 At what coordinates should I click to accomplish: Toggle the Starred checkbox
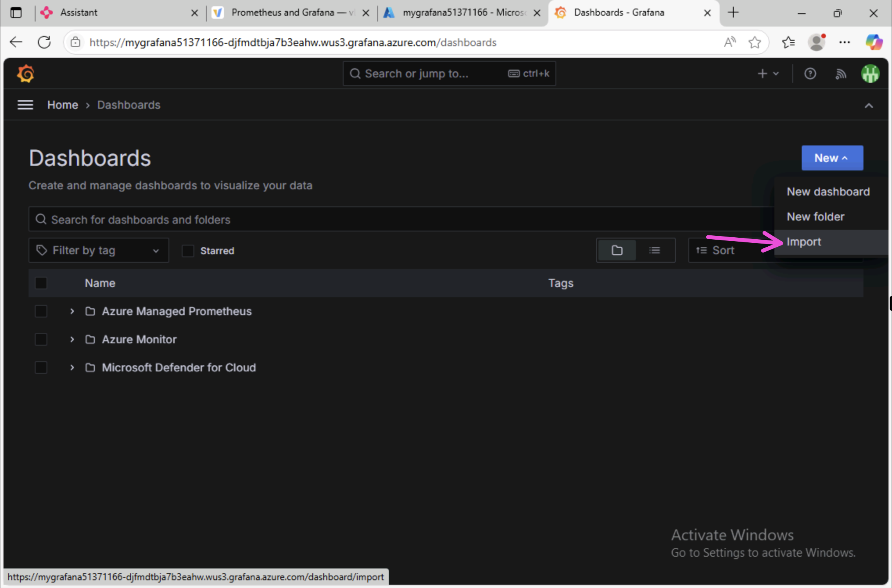click(x=188, y=251)
